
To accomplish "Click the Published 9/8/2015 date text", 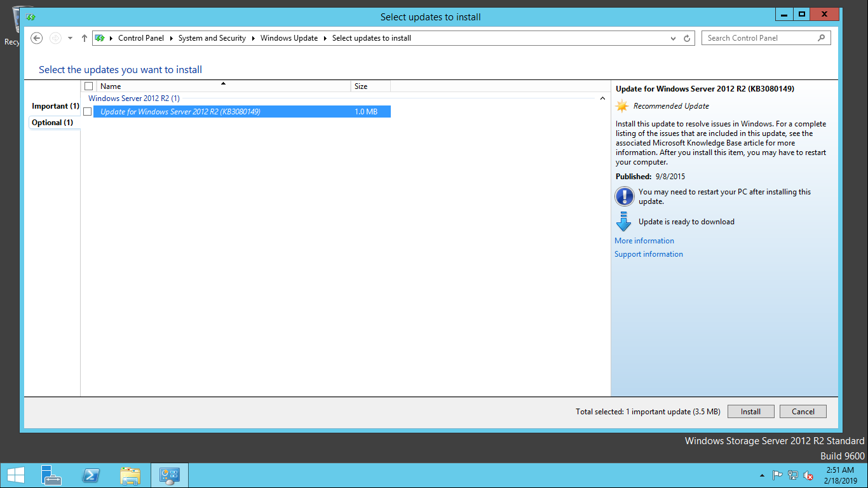I will (650, 177).
